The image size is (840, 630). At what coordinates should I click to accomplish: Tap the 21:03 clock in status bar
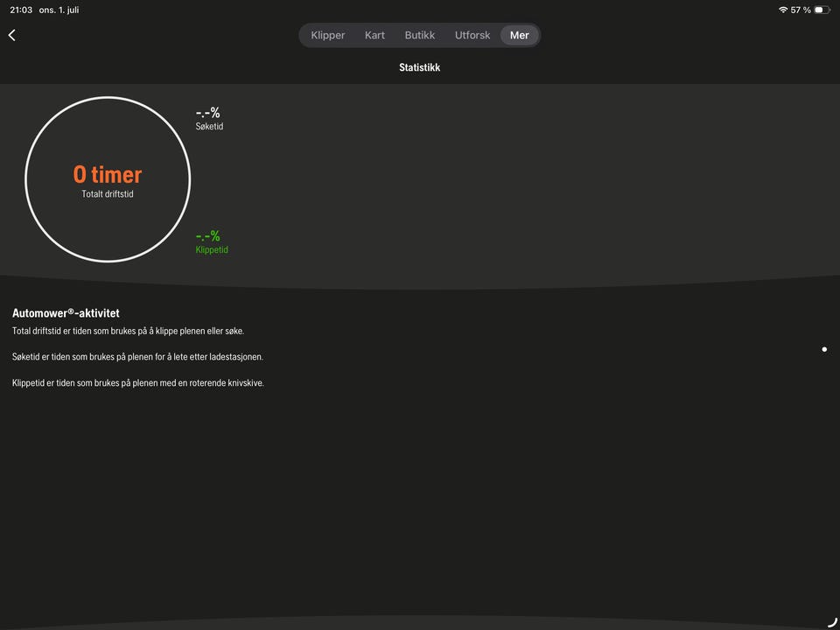(21, 10)
